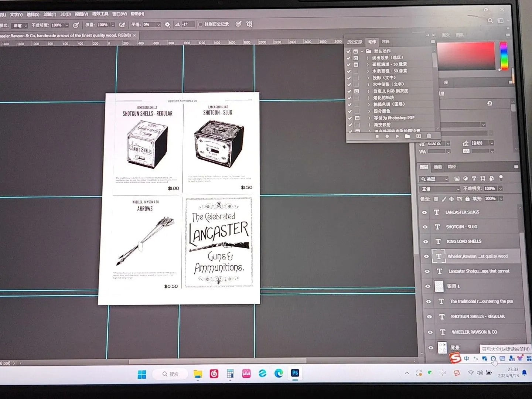Open the layer blend mode 正常 dropdown

pyautogui.click(x=440, y=189)
